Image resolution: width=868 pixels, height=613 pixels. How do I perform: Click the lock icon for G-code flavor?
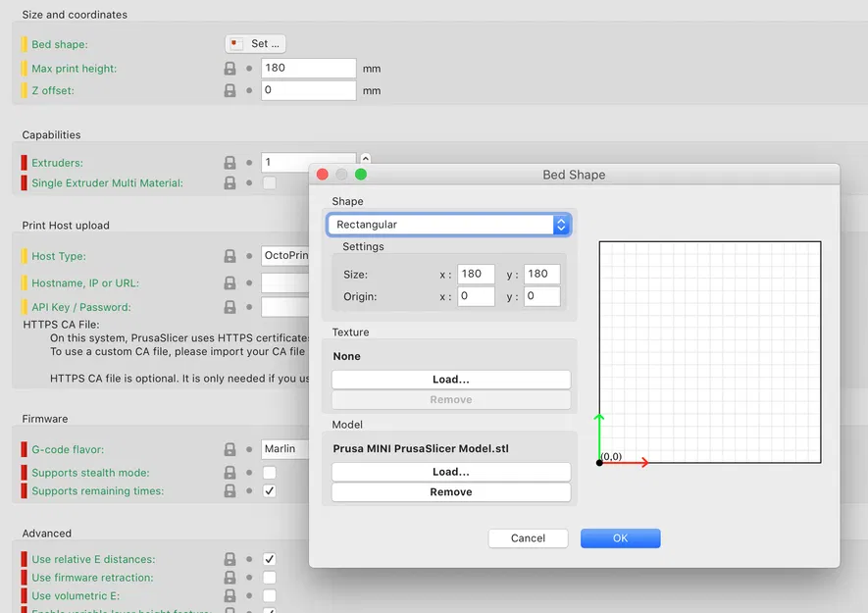point(230,449)
